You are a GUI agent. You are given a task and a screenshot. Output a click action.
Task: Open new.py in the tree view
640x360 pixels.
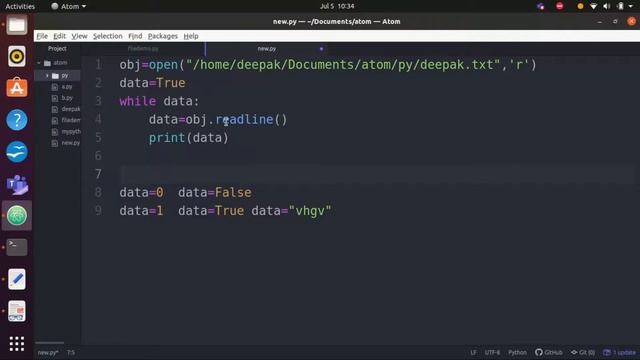[x=71, y=143]
